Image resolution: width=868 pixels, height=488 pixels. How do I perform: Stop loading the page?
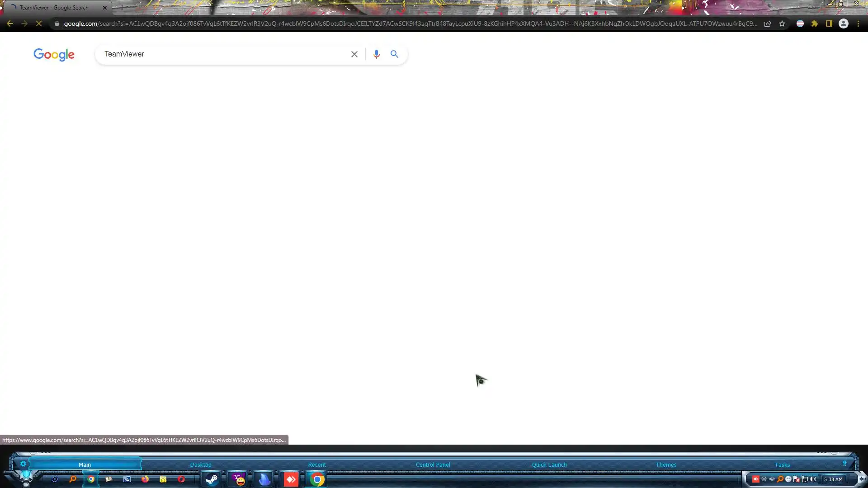(x=39, y=23)
